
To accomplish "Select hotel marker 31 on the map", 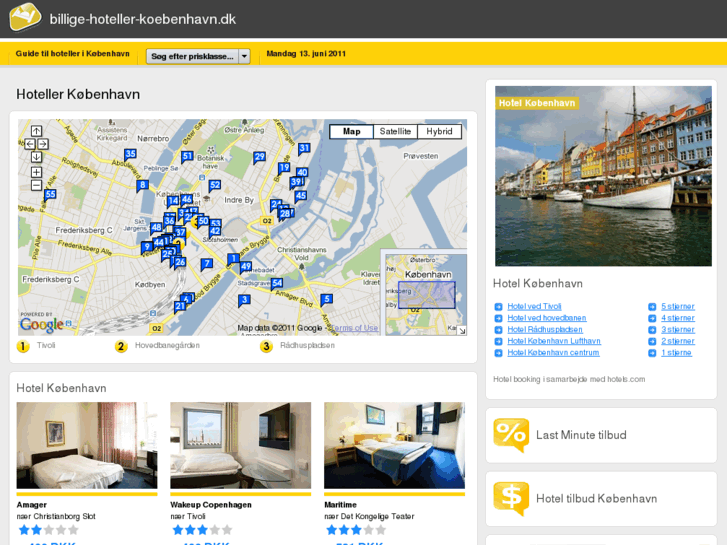I will coord(304,149).
